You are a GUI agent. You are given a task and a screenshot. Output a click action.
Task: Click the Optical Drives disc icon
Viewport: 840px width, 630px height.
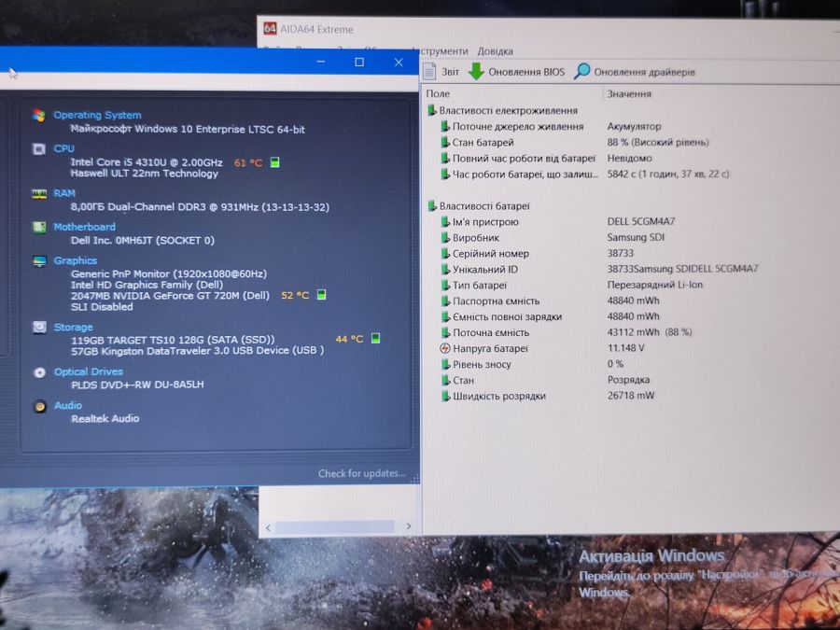[39, 372]
